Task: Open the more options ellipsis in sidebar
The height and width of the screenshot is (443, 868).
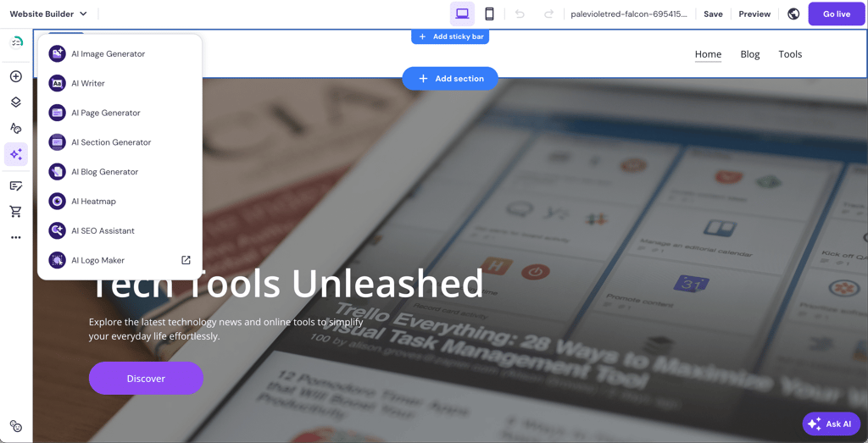Action: (x=16, y=237)
